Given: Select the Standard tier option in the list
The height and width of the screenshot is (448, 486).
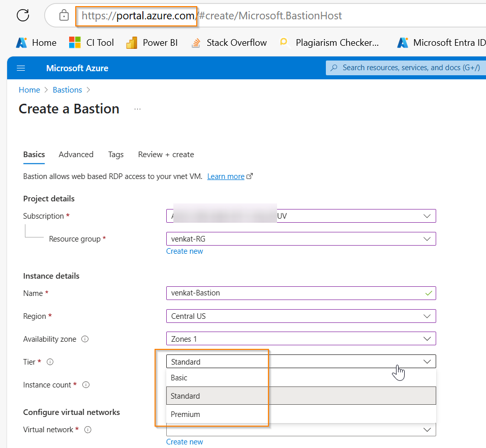Looking at the screenshot, I should pyautogui.click(x=301, y=396).
